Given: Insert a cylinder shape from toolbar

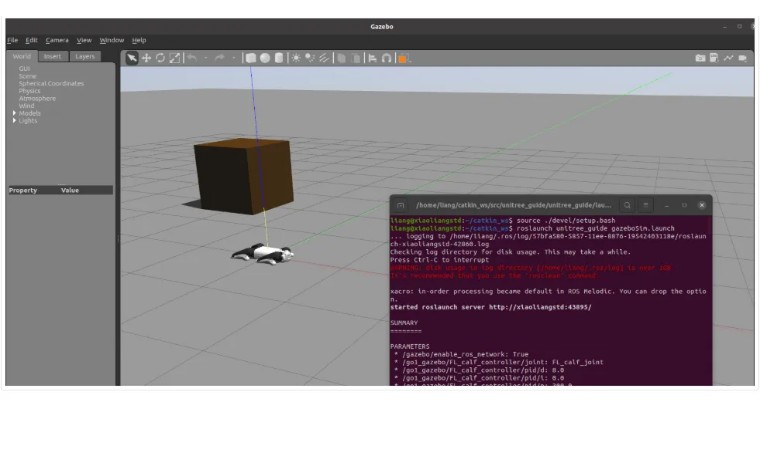Looking at the screenshot, I should click(x=279, y=58).
